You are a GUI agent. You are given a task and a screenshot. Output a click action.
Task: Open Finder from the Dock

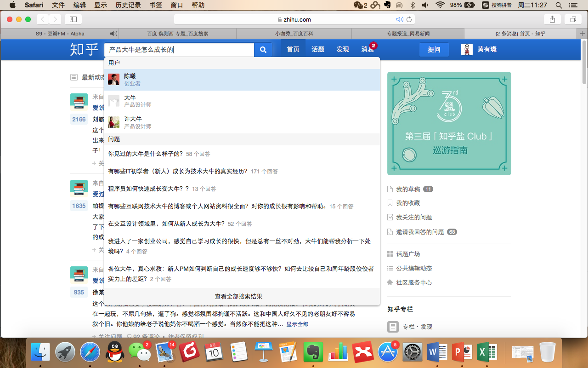pos(40,352)
